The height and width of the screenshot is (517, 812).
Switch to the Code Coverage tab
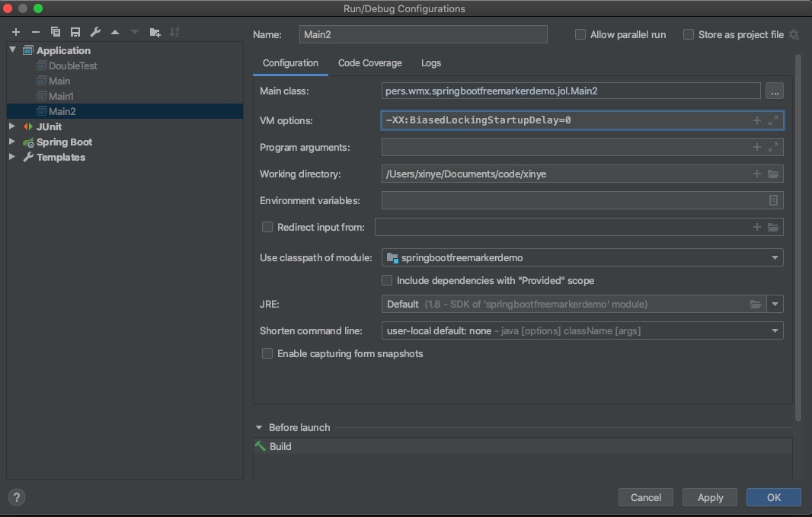pyautogui.click(x=369, y=63)
